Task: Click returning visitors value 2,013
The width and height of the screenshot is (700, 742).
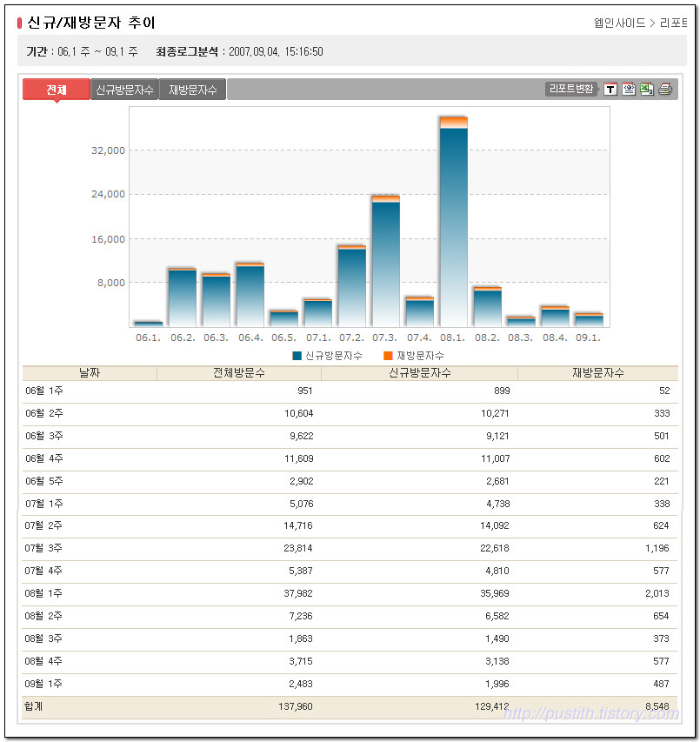Action: [x=657, y=593]
